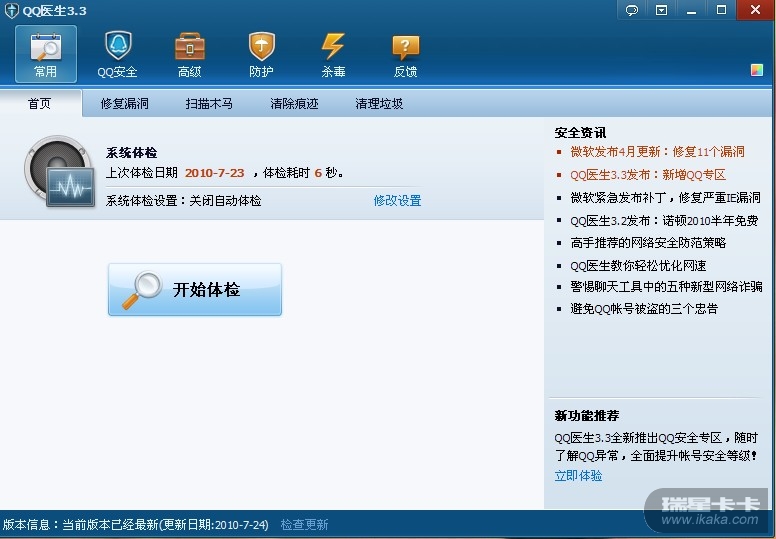This screenshot has width=776, height=539.
Task: Click the 版本信息 status bar text
Action: point(136,525)
